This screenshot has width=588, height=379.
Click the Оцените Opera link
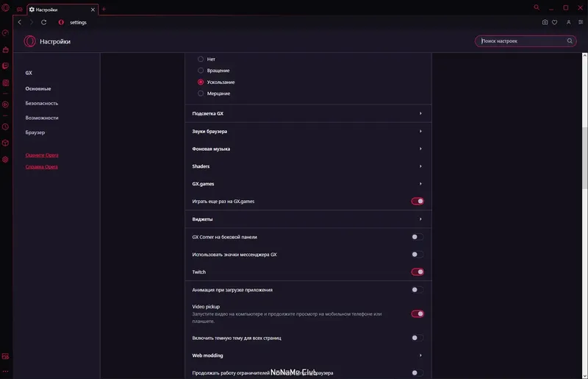pos(42,155)
